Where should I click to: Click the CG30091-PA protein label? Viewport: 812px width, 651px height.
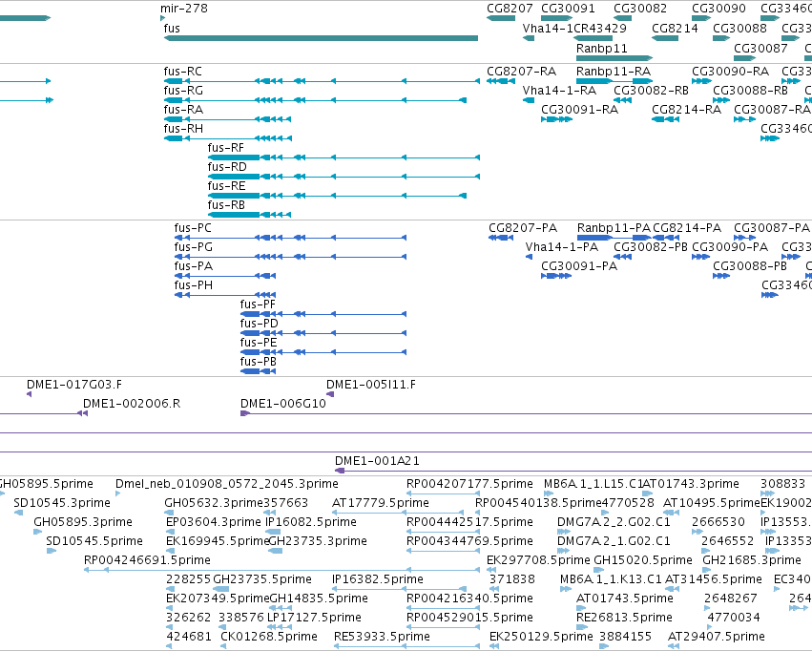pos(579,266)
